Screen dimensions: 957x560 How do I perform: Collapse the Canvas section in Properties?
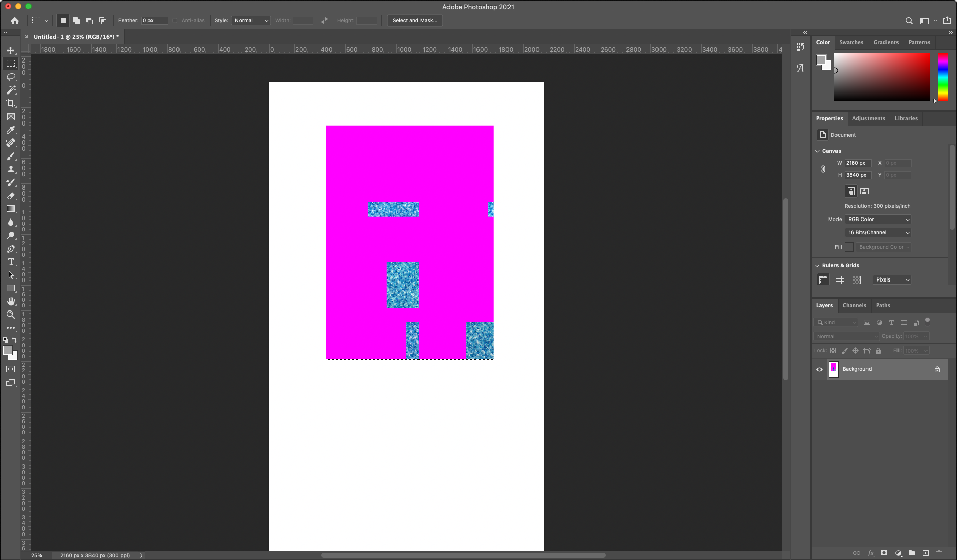click(817, 151)
